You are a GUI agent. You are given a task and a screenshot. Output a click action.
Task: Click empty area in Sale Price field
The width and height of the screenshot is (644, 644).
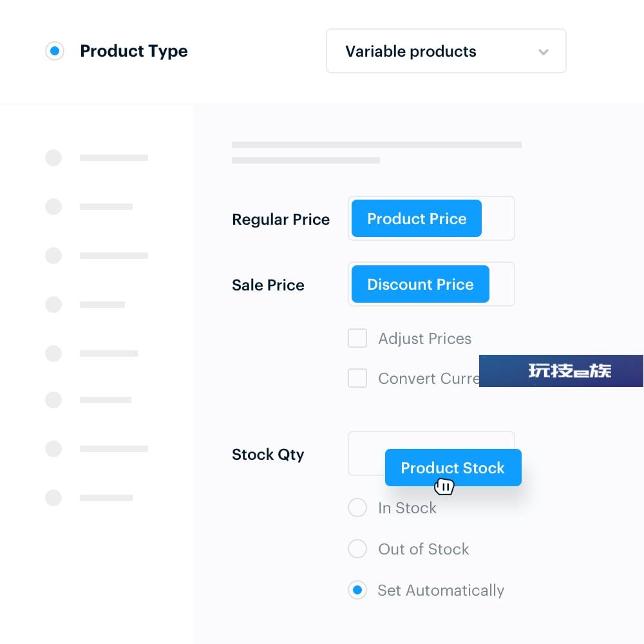[x=502, y=284]
